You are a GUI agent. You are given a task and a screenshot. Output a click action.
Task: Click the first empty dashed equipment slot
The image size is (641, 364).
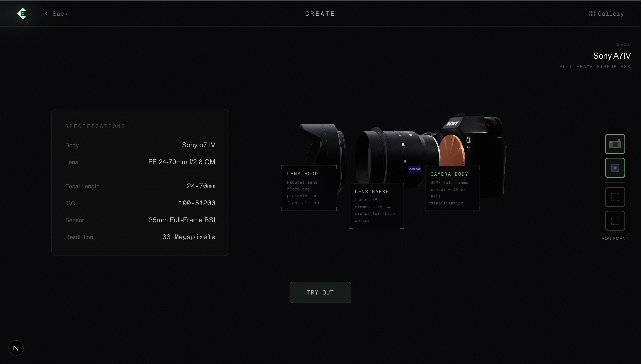coord(615,197)
